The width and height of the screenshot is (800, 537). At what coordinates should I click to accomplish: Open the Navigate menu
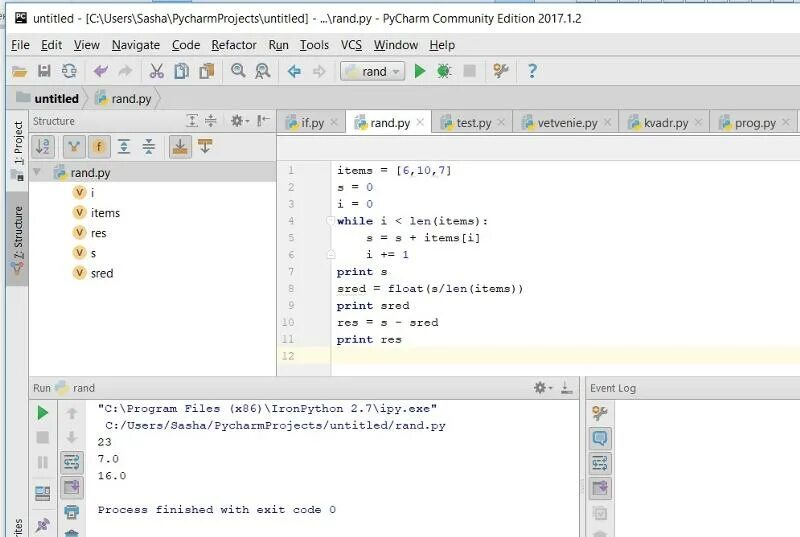point(136,45)
